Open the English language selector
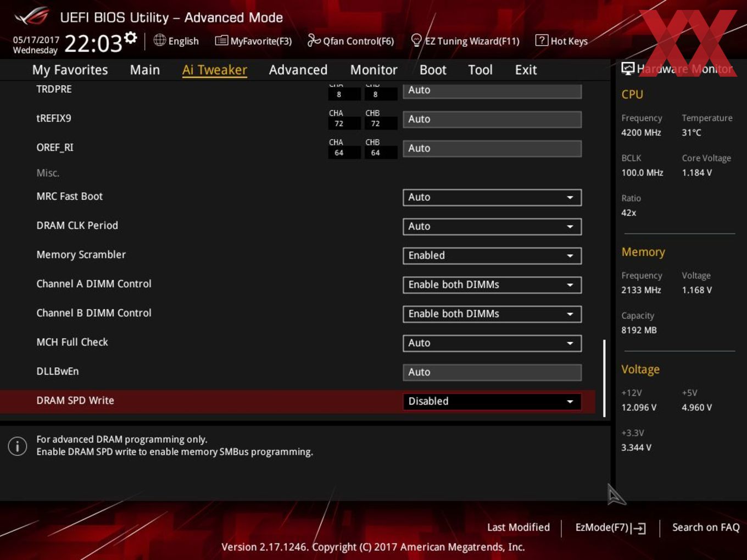 tap(183, 41)
